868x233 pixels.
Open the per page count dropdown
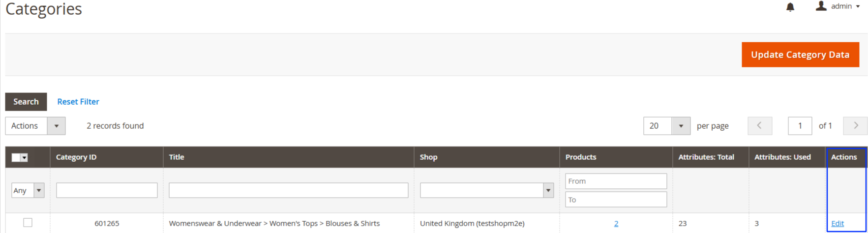click(681, 126)
